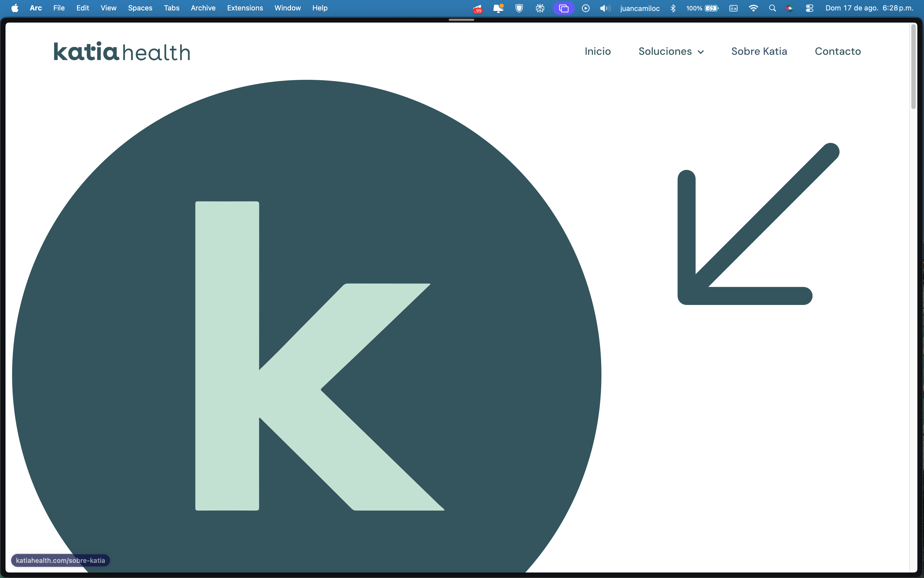Open the shield icon in the menu bar
924x578 pixels.
pyautogui.click(x=519, y=8)
